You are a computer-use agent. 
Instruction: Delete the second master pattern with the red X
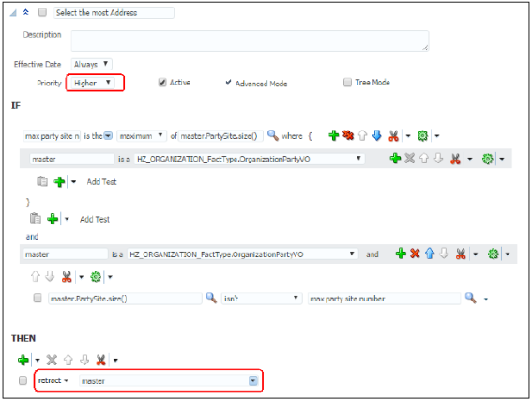pyautogui.click(x=415, y=254)
